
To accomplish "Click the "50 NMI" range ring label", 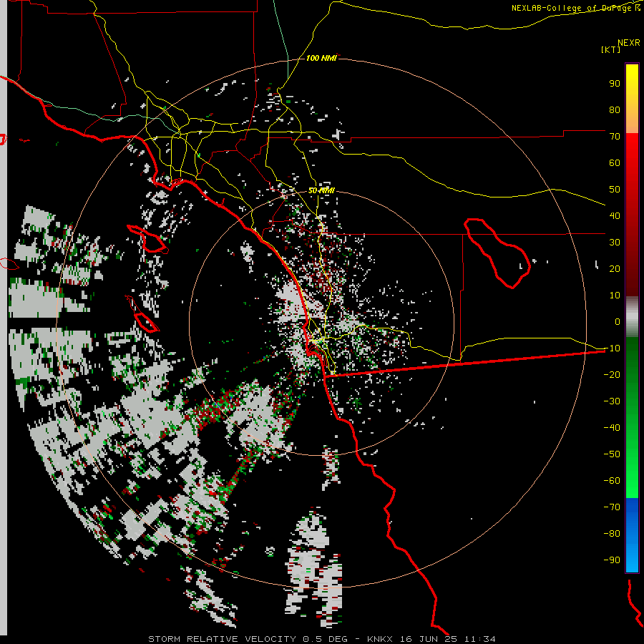I will pos(321,191).
